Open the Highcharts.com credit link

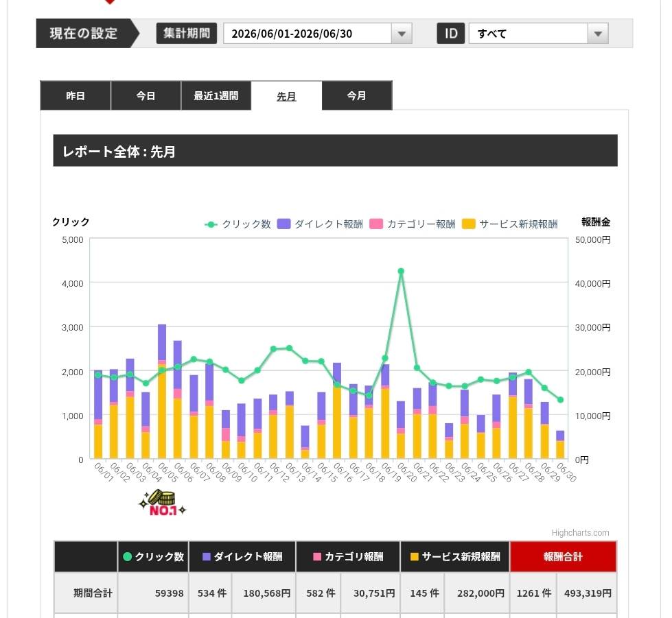coord(580,533)
